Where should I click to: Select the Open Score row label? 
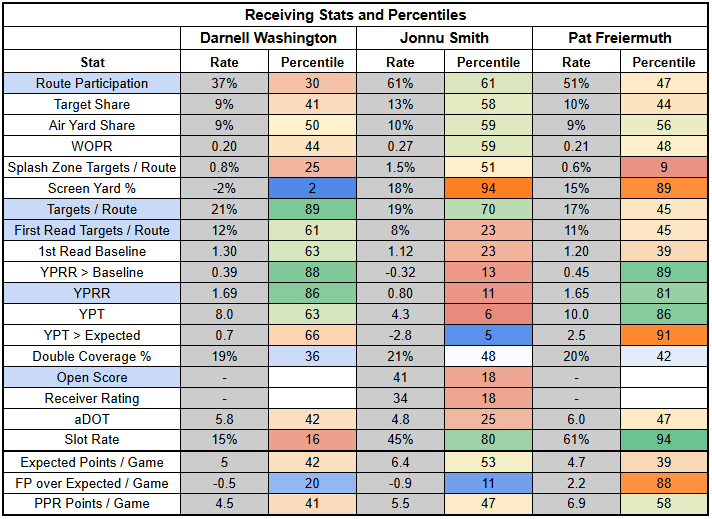(x=92, y=377)
